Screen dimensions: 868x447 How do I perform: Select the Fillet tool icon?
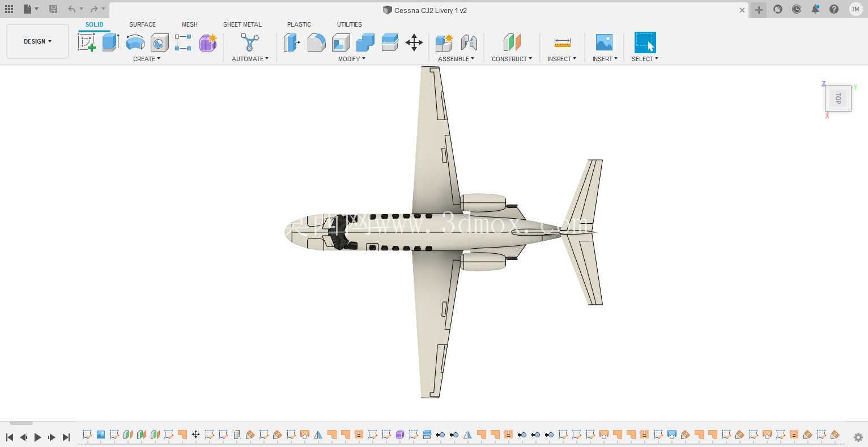[x=316, y=42]
